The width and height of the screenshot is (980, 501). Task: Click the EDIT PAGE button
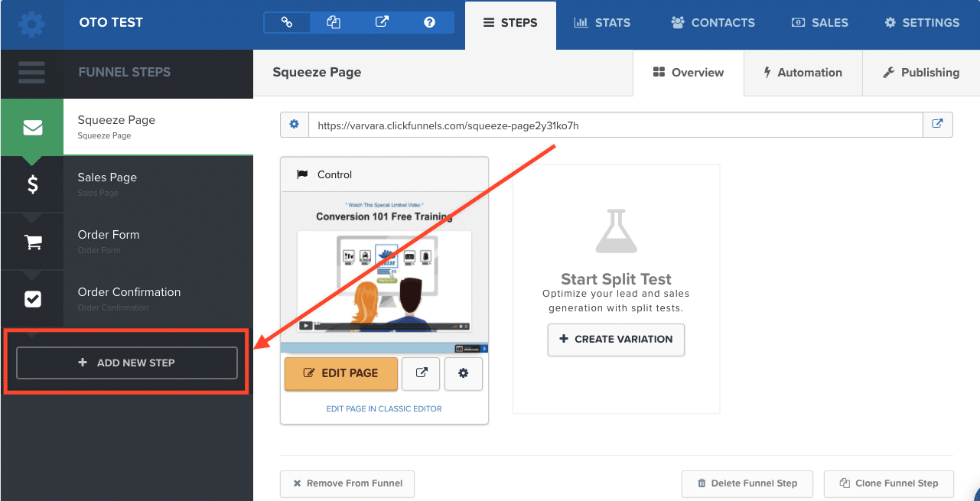341,373
